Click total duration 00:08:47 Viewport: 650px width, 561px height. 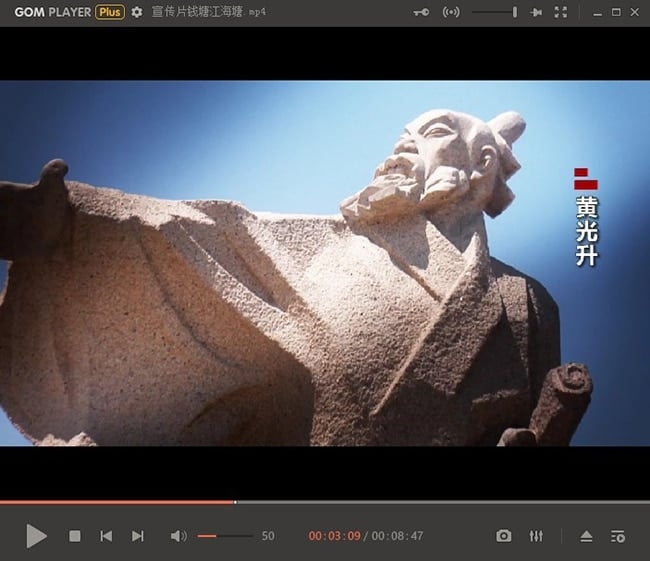pos(398,536)
